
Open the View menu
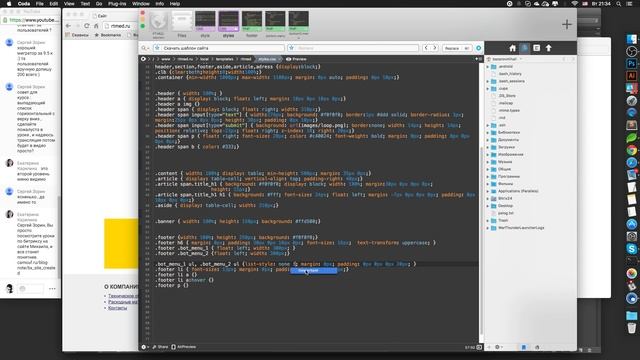[69, 4]
